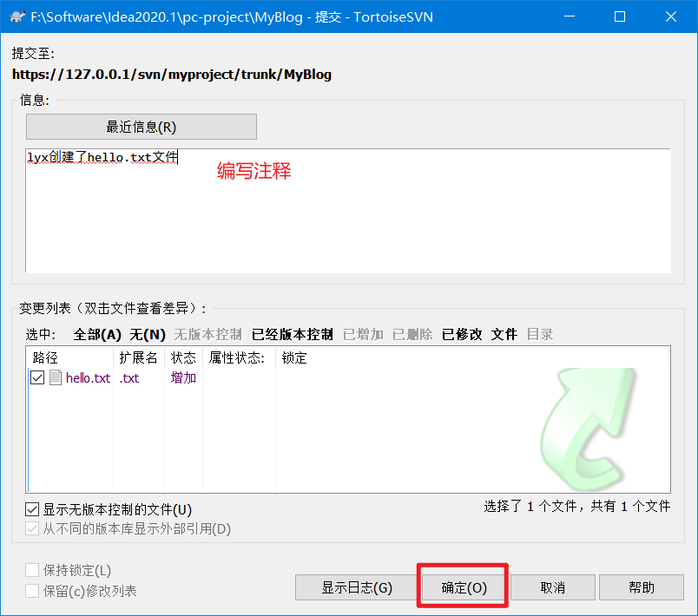The height and width of the screenshot is (616, 698).
Task: Open the 显示日志(G) show log button
Action: pos(357,587)
